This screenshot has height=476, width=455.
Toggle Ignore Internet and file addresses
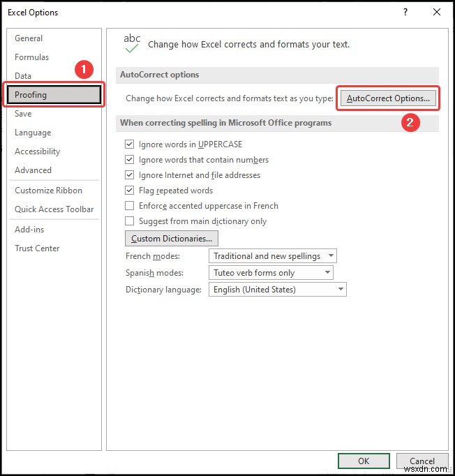130,175
